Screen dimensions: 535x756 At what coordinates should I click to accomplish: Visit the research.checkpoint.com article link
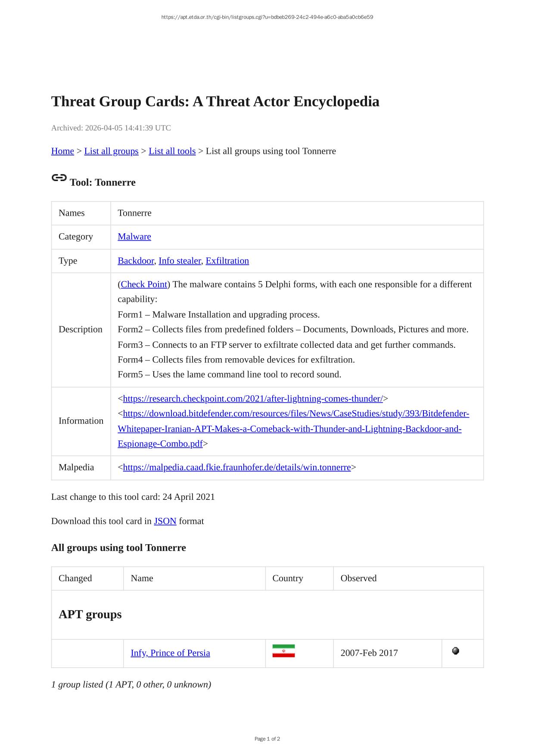click(x=253, y=398)
